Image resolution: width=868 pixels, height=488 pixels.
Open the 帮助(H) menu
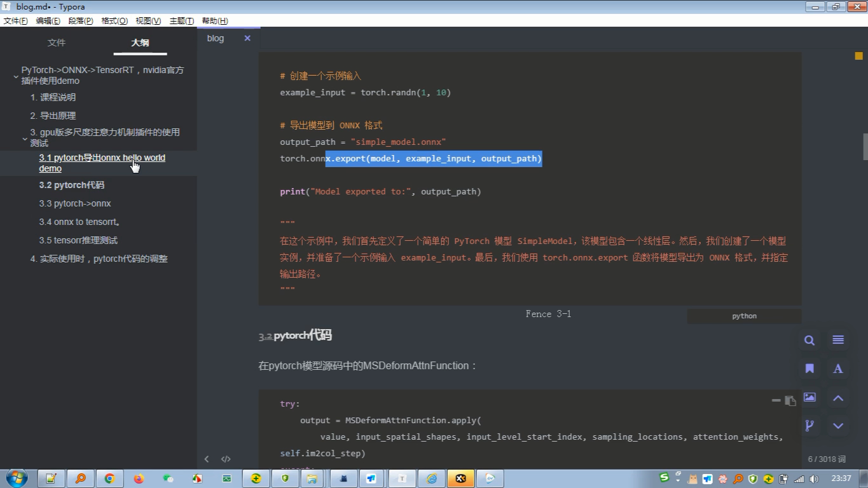pos(215,20)
